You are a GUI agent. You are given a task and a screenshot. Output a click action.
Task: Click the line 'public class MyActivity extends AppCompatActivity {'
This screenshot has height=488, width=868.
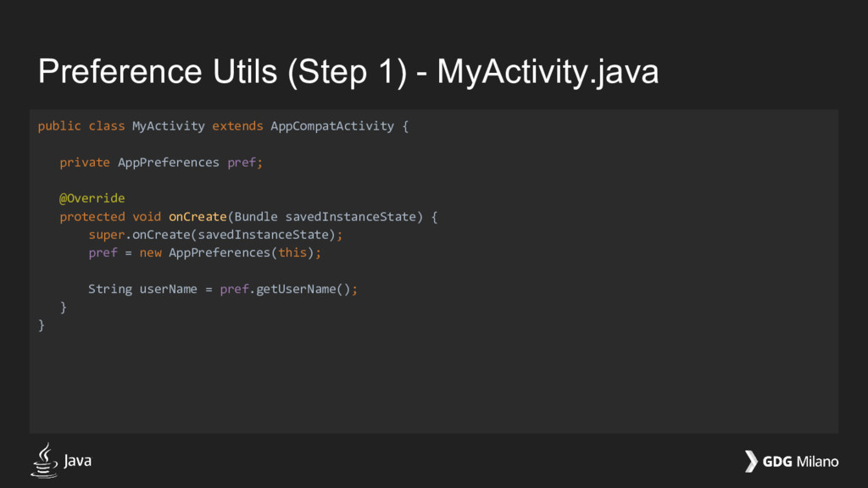pos(223,126)
